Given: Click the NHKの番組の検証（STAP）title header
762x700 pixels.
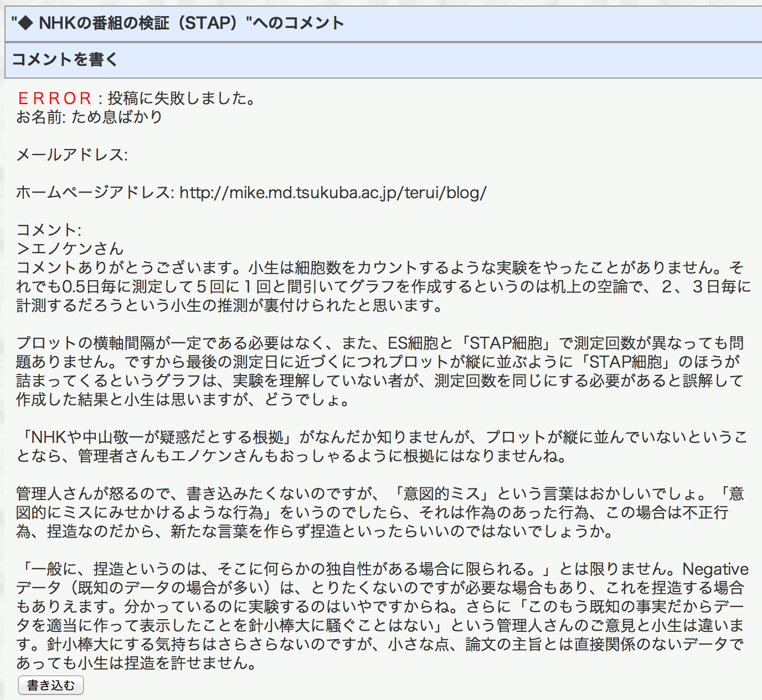Looking at the screenshot, I should click(x=177, y=23).
